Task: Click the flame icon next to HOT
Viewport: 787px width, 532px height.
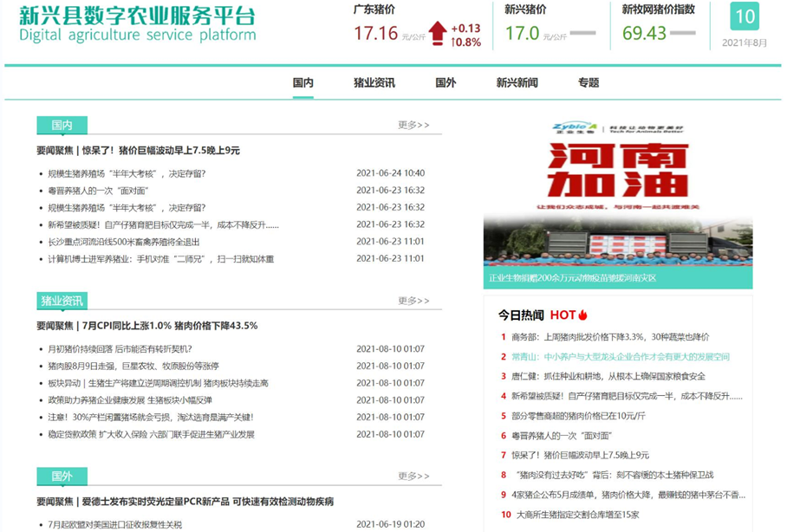Action: 583,315
